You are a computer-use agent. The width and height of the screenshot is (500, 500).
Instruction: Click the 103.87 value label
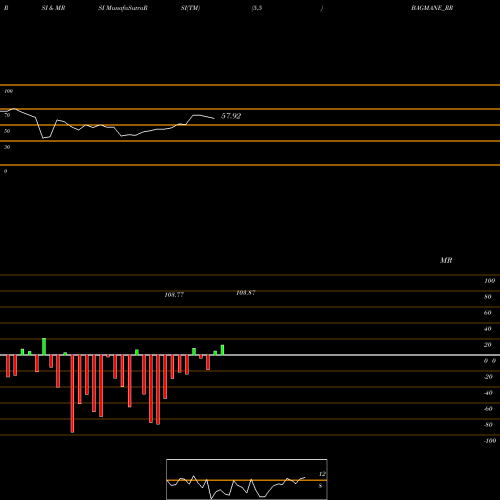click(x=246, y=293)
